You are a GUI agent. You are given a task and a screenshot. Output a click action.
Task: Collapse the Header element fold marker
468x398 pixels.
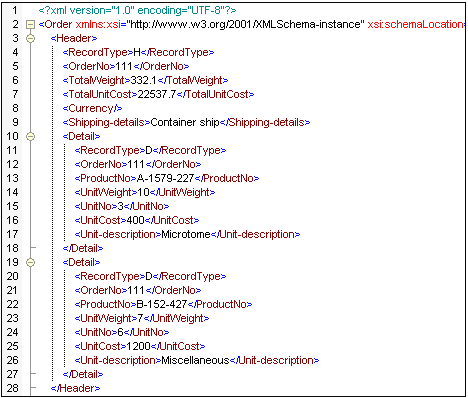(x=30, y=38)
